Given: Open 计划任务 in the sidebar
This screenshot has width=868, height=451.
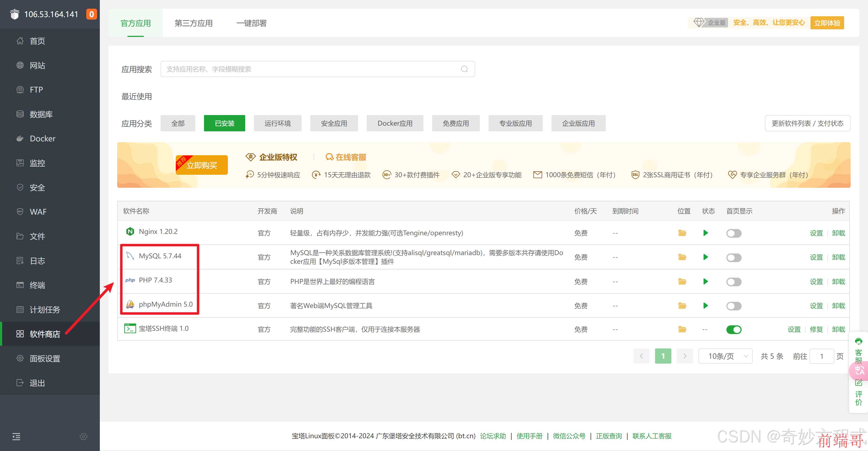Looking at the screenshot, I should [50, 310].
